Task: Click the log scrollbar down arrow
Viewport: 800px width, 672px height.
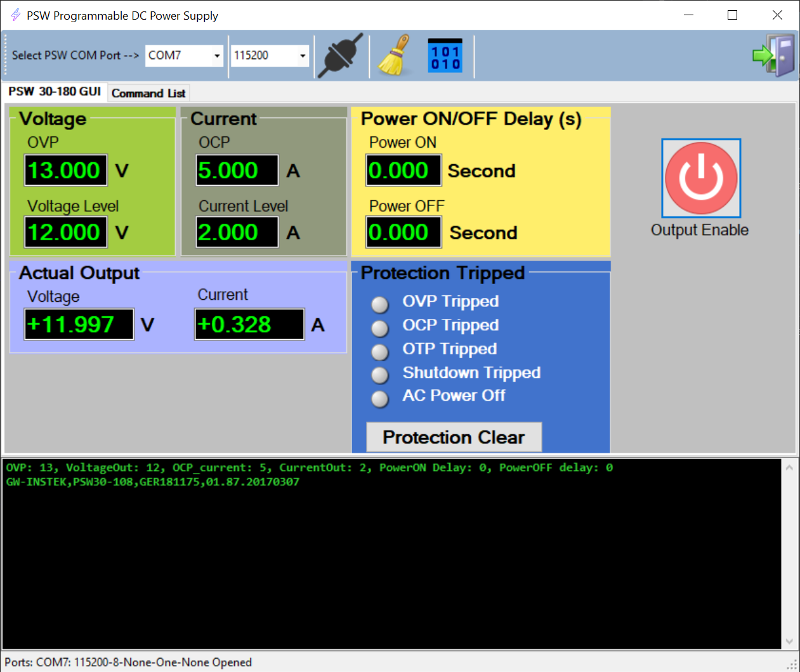Action: 789,641
